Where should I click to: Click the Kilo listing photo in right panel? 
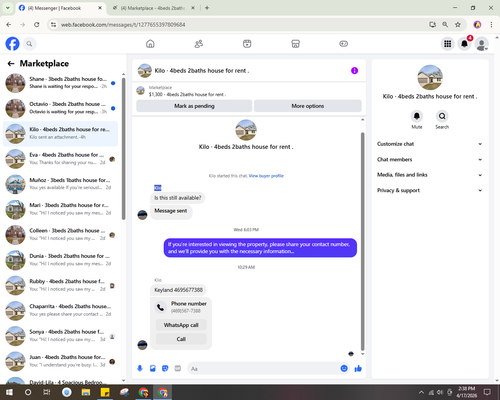(430, 77)
